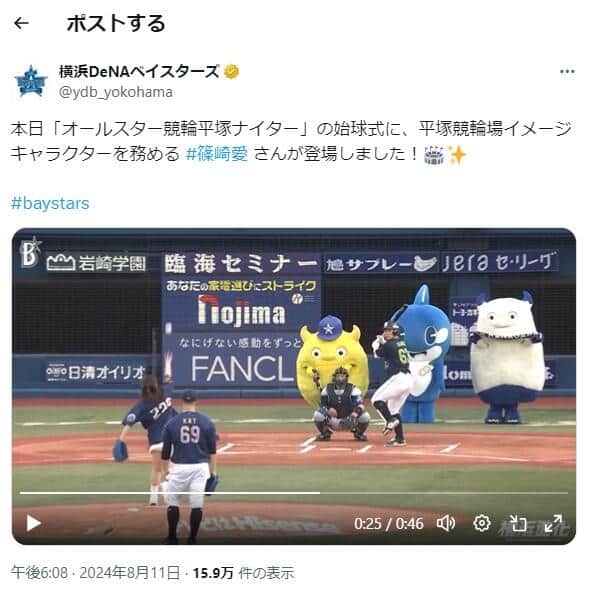Mute the video with the speaker icon
589x598 pixels.
coord(446,523)
